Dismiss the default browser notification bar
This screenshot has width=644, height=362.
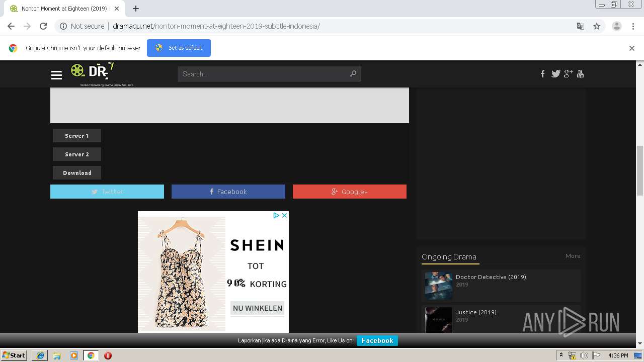pos(632,48)
